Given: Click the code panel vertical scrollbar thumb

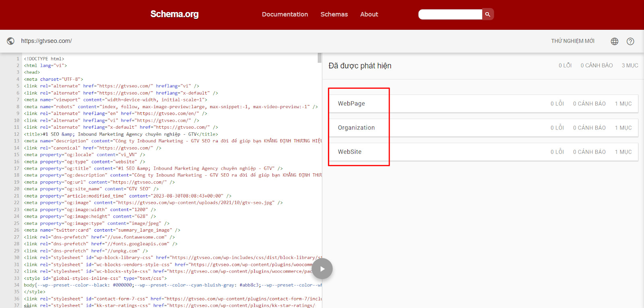Looking at the screenshot, I should [x=320, y=58].
